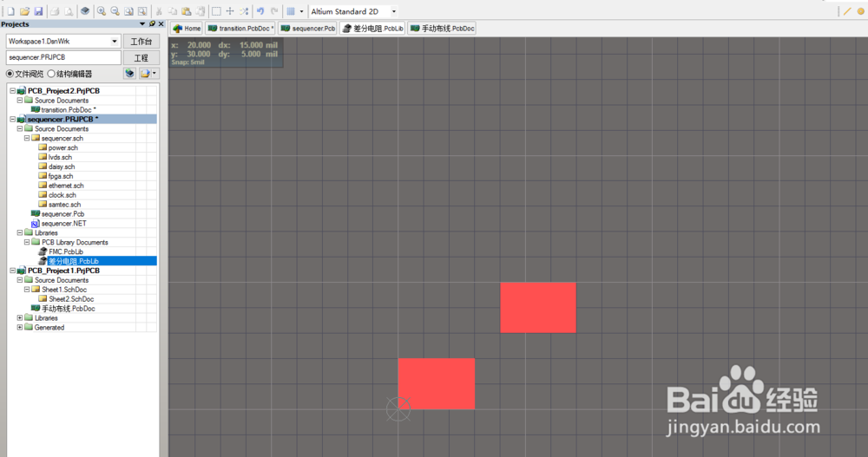Select the 结构编辑器 radio button
This screenshot has width=868, height=457.
(x=51, y=74)
